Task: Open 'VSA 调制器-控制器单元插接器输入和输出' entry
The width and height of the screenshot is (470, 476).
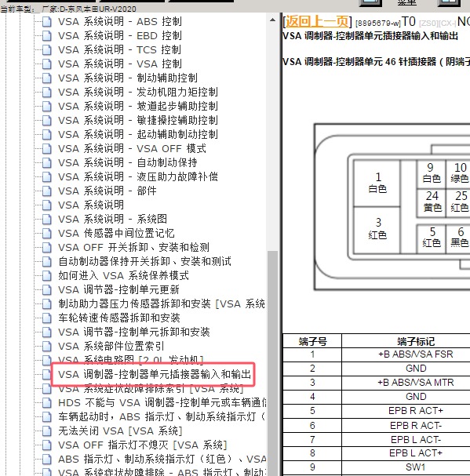Action: (155, 374)
